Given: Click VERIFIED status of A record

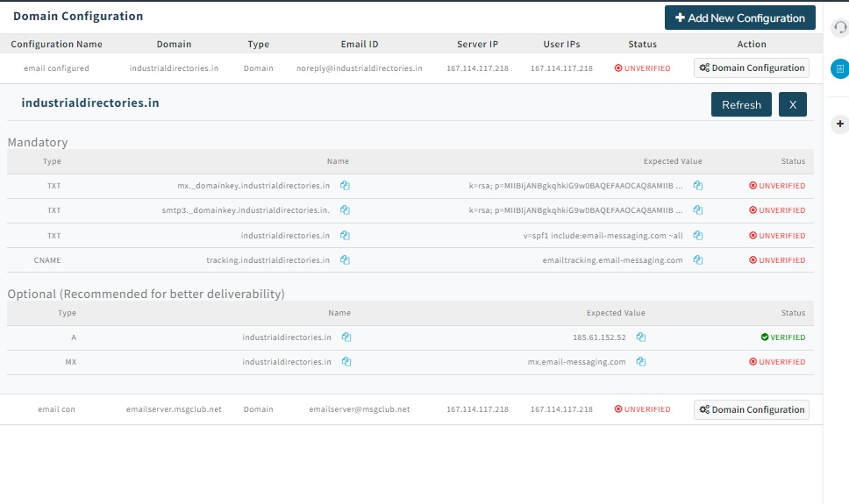Looking at the screenshot, I should (x=783, y=337).
